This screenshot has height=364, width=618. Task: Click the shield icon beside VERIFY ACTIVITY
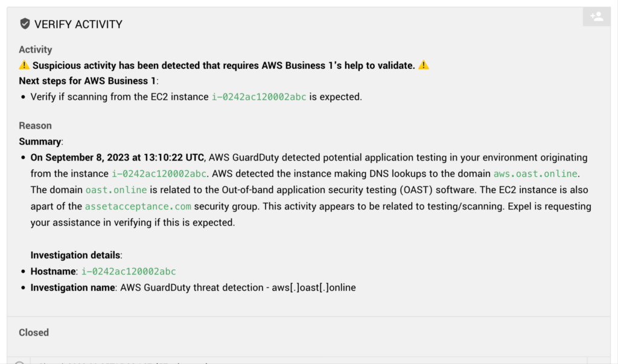click(25, 24)
